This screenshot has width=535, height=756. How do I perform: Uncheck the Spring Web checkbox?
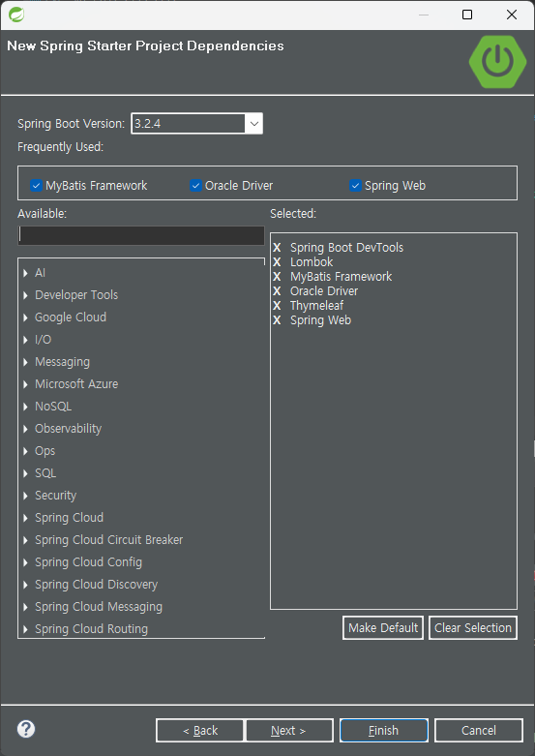[355, 185]
